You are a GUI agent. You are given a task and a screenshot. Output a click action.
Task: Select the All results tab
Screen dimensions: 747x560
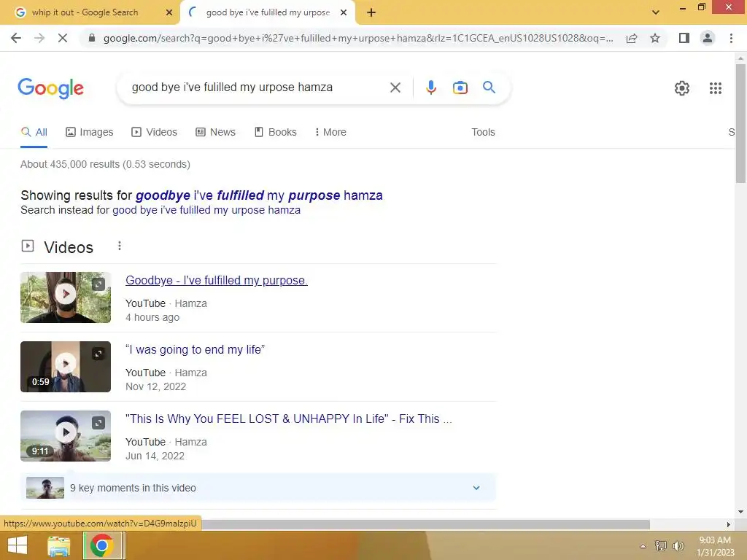[x=34, y=132]
